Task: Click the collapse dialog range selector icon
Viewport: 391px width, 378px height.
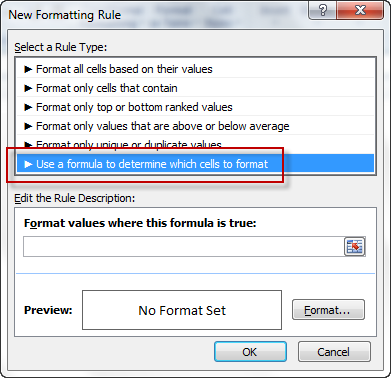Action: (x=355, y=247)
